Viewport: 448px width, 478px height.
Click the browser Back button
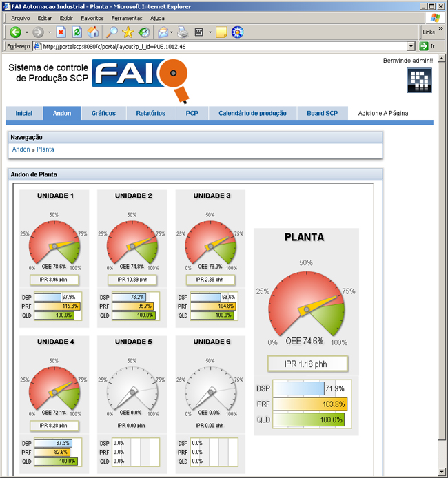tap(15, 32)
